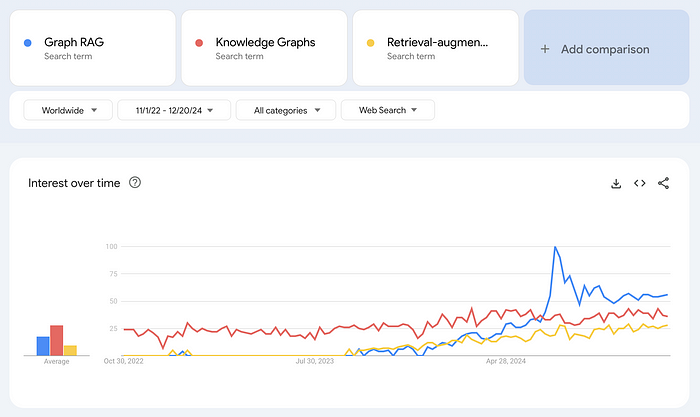Click the plus icon to add comparison
Image resolution: width=700 pixels, height=417 pixels.
tap(545, 49)
